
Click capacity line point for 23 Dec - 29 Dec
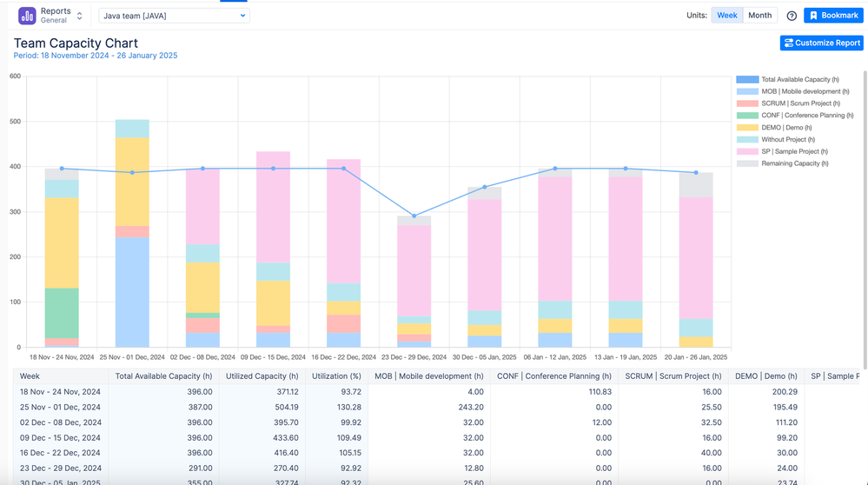tap(414, 216)
